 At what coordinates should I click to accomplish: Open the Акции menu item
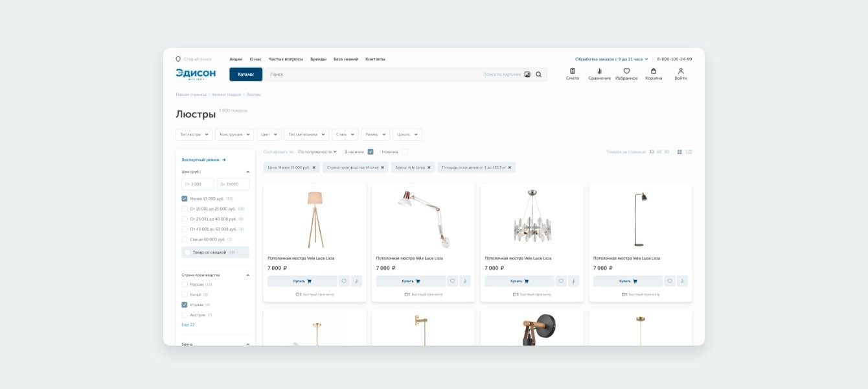pyautogui.click(x=236, y=59)
